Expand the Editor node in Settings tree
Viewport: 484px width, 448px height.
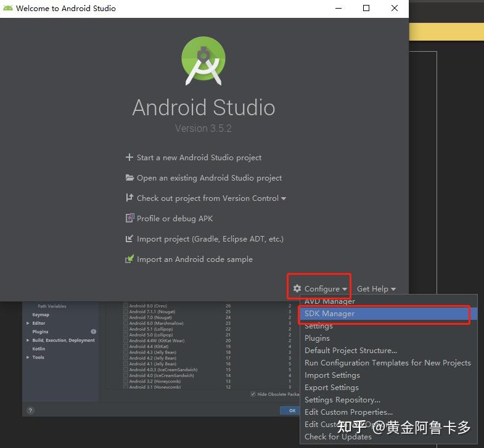28,323
